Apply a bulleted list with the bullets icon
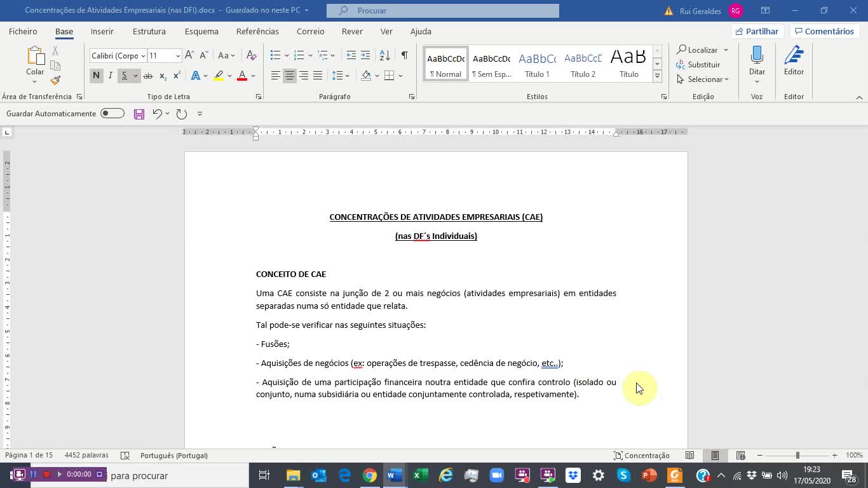 [275, 55]
